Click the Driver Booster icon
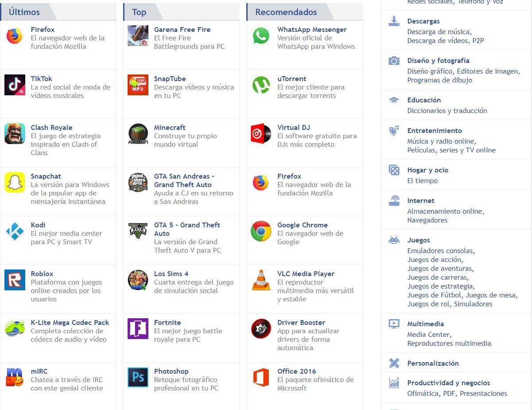 (261, 329)
